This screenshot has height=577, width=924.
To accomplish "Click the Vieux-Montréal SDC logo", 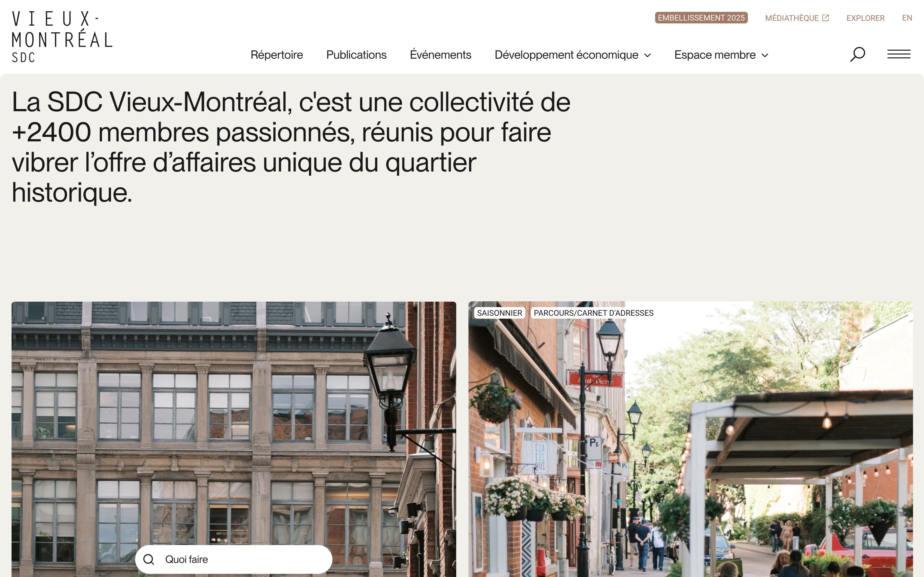I will (x=62, y=37).
